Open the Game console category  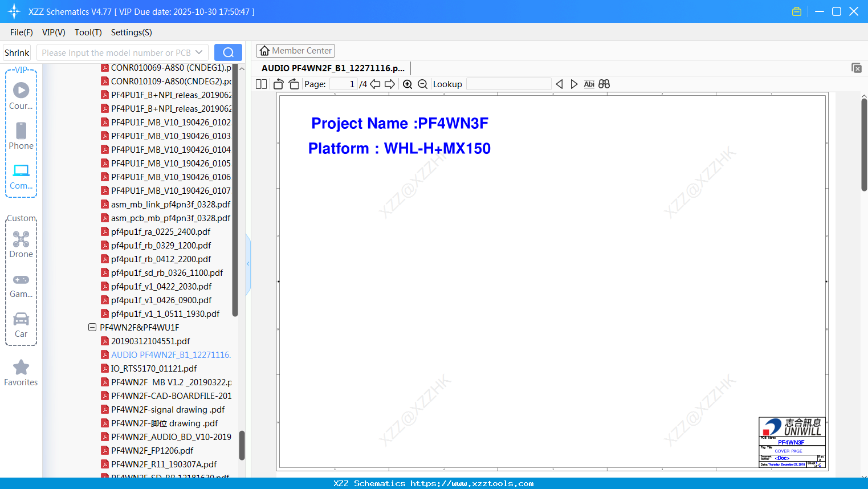(21, 286)
